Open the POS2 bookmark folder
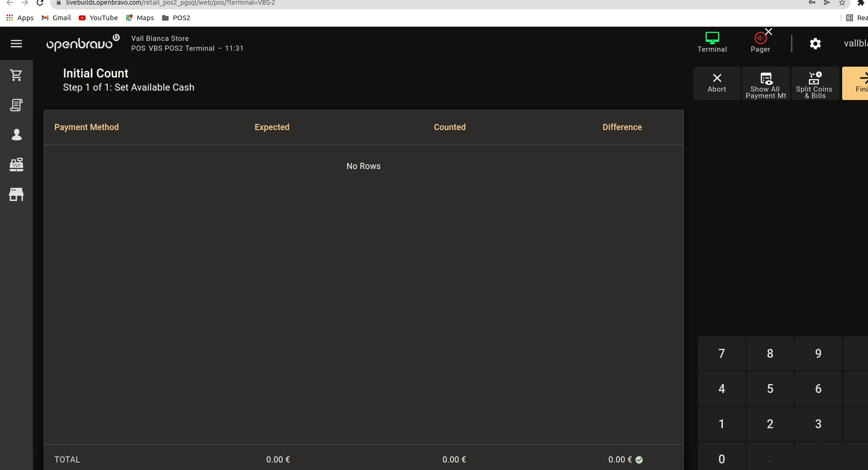 [x=176, y=18]
